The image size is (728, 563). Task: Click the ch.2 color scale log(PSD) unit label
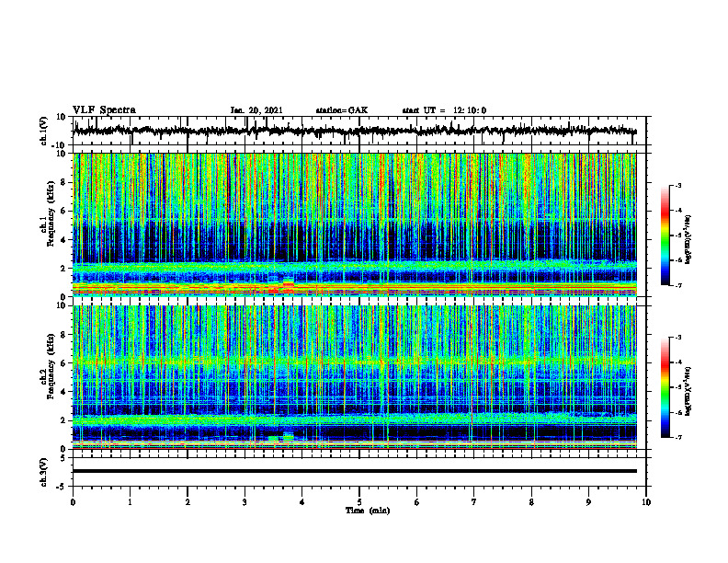tap(688, 392)
